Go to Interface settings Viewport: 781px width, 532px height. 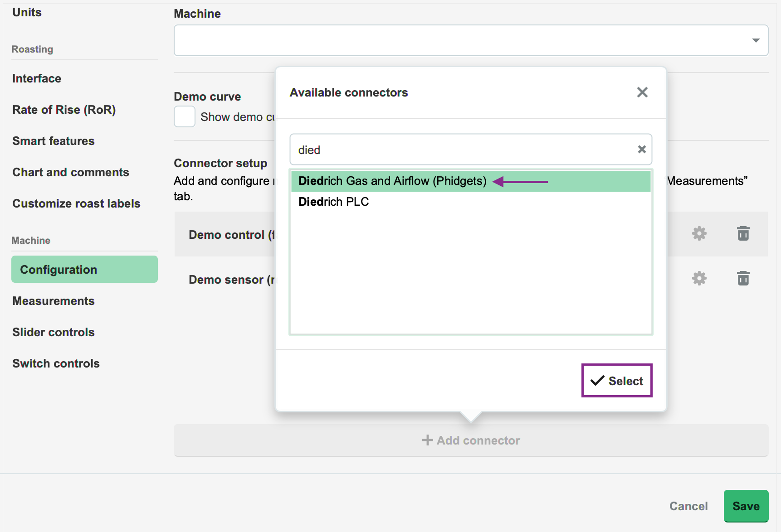(x=37, y=78)
